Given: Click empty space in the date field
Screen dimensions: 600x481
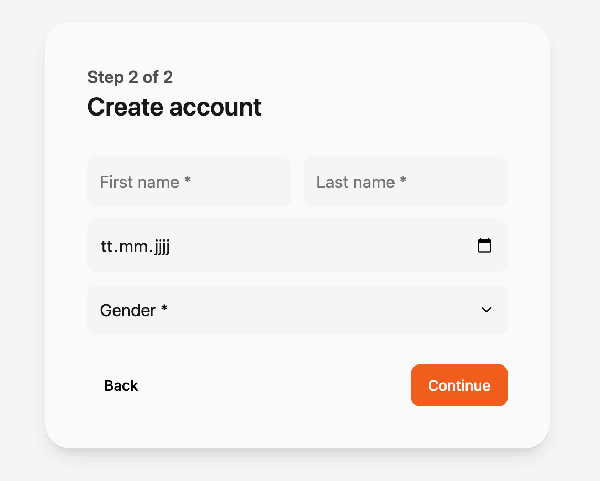Looking at the screenshot, I should (x=320, y=246).
